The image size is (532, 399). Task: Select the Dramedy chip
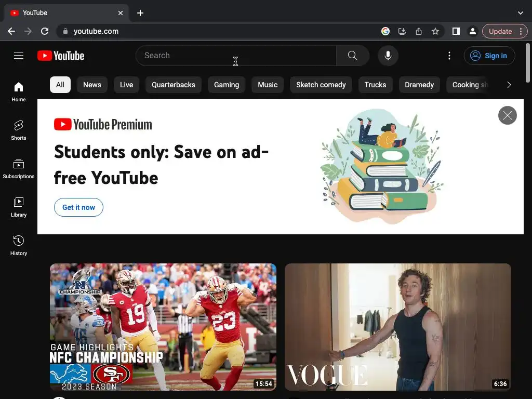pyautogui.click(x=419, y=85)
